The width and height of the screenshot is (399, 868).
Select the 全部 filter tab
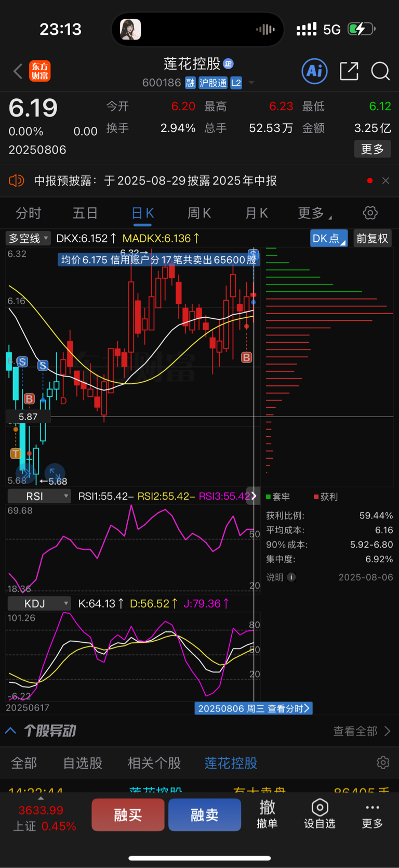(x=24, y=763)
